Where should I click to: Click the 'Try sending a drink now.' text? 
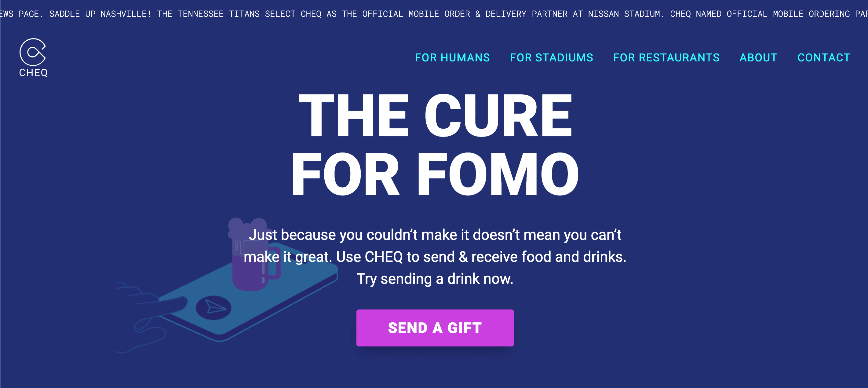pos(435,279)
